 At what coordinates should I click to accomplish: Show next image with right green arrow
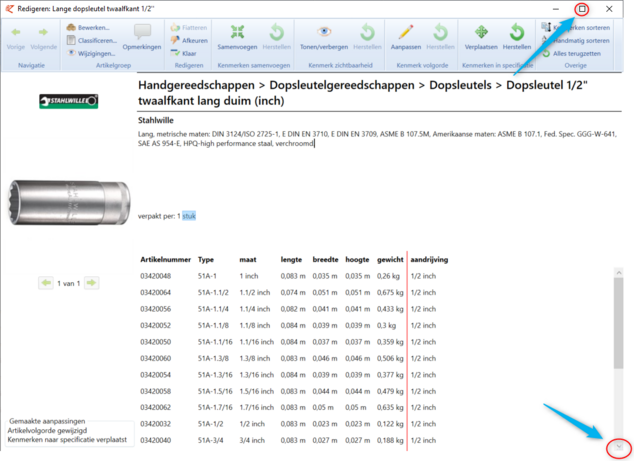91,283
